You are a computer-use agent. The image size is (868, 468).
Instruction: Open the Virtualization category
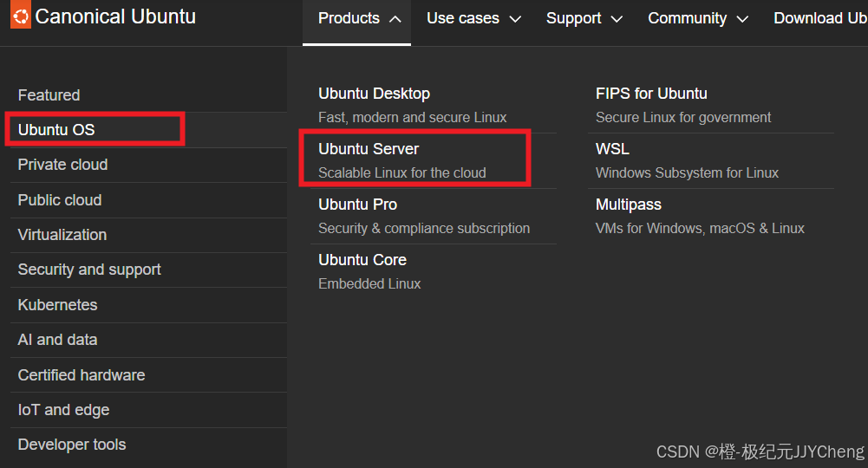148,235
